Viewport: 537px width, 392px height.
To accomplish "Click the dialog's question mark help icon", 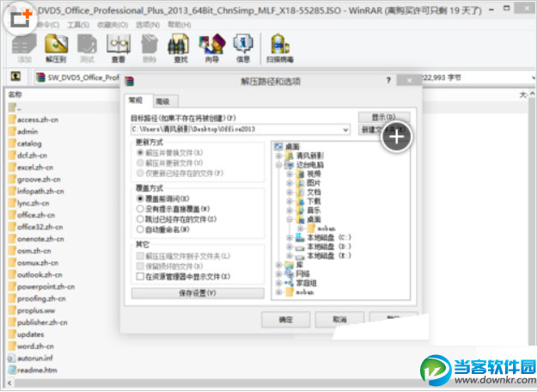I will point(388,80).
